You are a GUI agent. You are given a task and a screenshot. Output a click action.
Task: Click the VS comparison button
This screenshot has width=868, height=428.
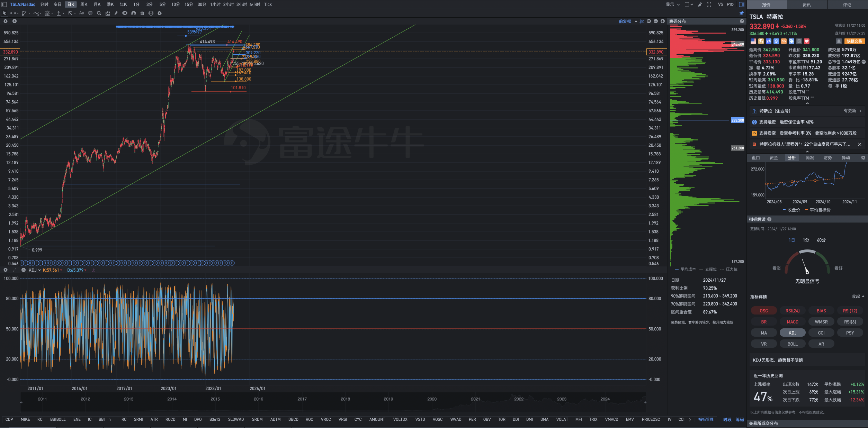coord(720,4)
